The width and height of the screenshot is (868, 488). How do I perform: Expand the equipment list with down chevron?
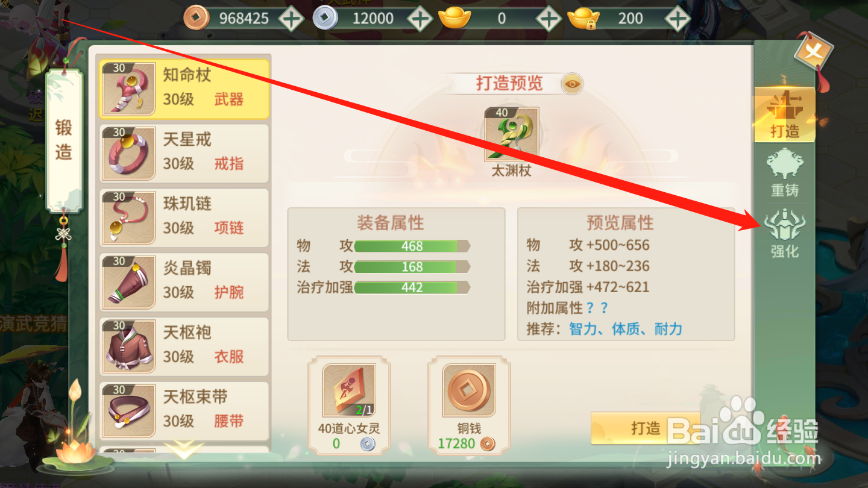coord(184,449)
